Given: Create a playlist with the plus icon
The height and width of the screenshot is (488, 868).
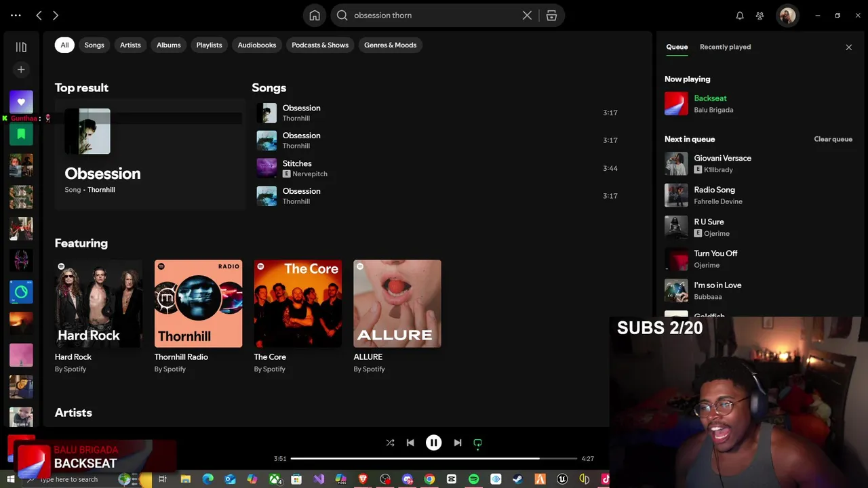Looking at the screenshot, I should click(x=21, y=69).
